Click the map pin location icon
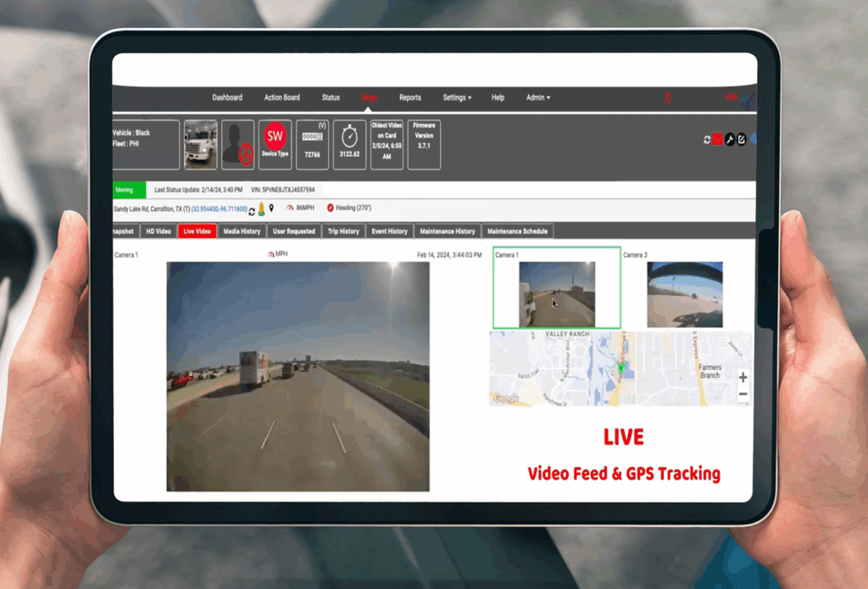 click(271, 208)
